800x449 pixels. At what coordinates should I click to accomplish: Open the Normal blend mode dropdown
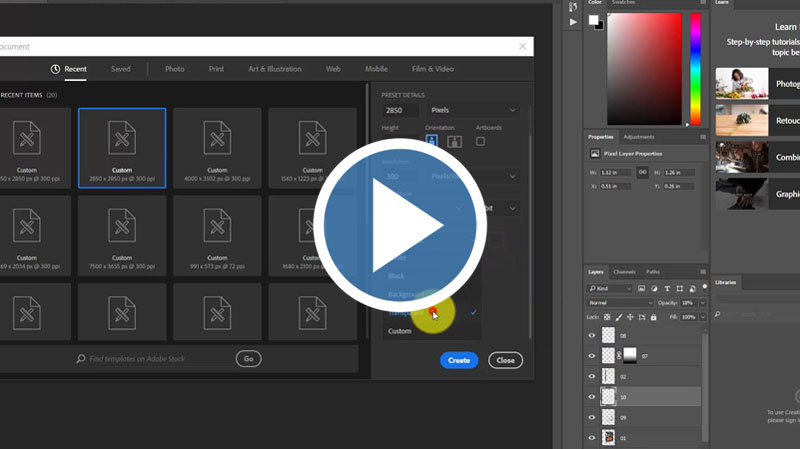point(620,302)
